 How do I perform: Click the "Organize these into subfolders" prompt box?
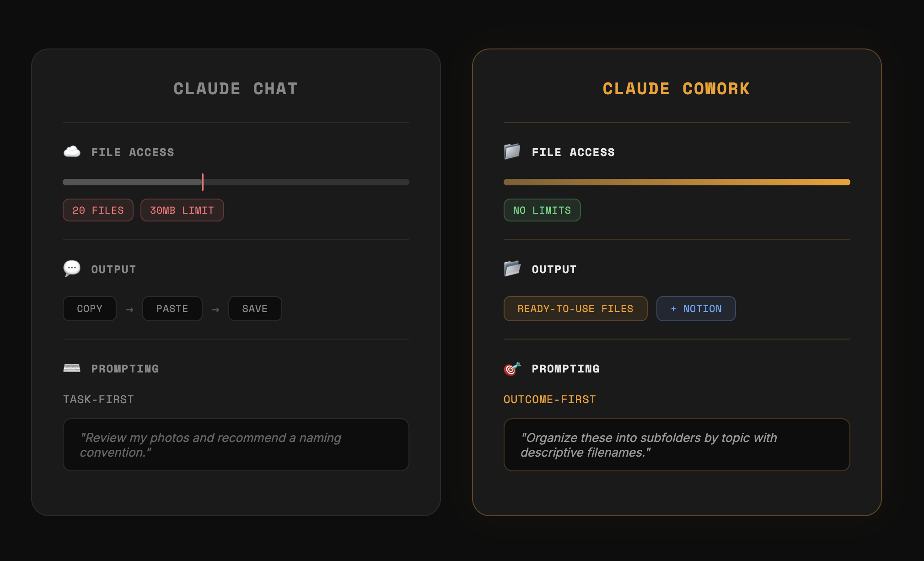coord(677,445)
